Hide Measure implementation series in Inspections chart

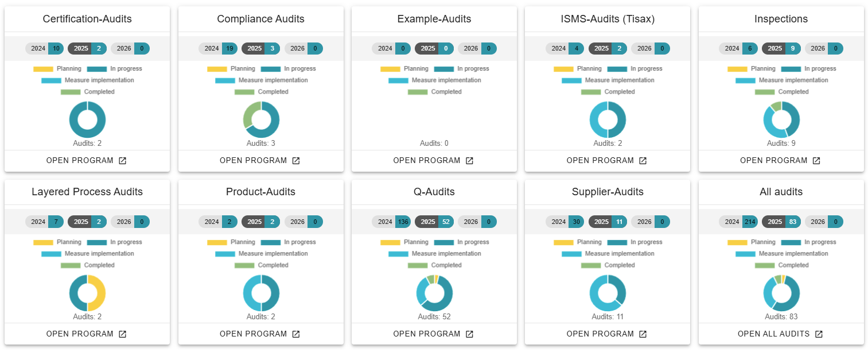(781, 80)
